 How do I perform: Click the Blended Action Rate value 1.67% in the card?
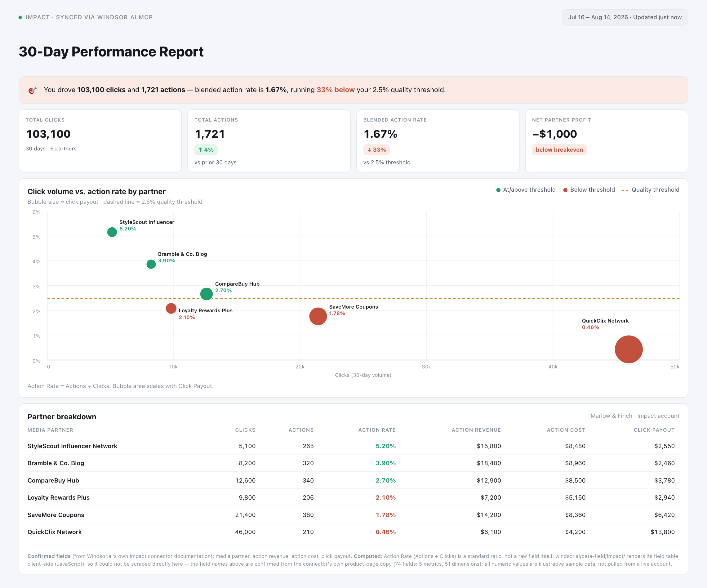coord(380,134)
